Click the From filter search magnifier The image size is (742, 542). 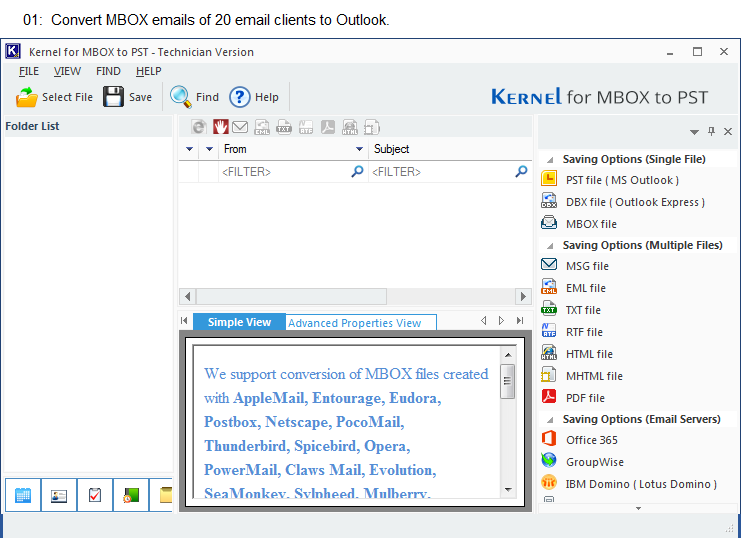pos(357,171)
